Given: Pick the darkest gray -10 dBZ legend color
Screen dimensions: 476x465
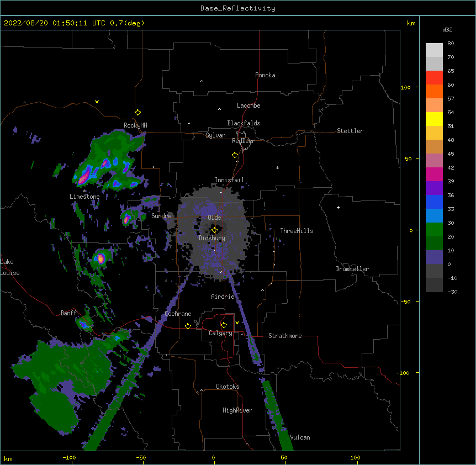Looking at the screenshot, I should (x=434, y=285).
